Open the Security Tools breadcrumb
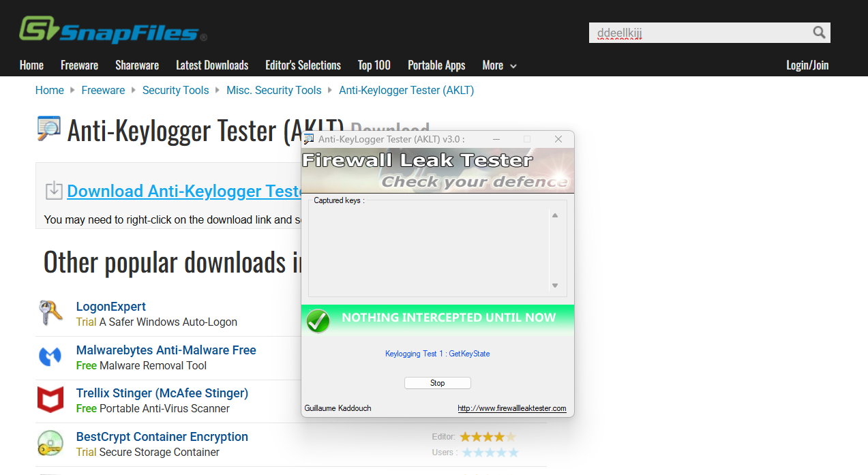The image size is (868, 475). [x=176, y=90]
